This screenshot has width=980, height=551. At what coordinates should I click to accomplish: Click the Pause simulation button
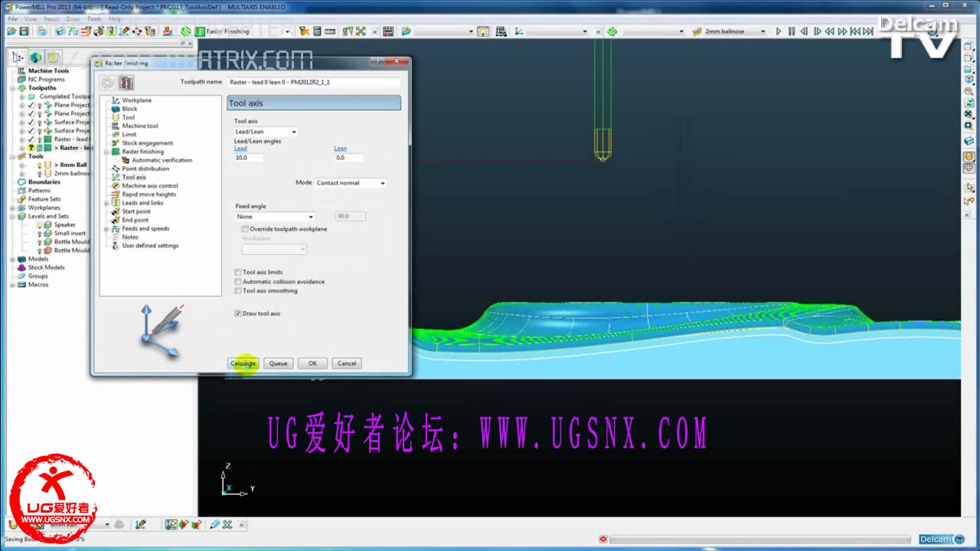(792, 31)
